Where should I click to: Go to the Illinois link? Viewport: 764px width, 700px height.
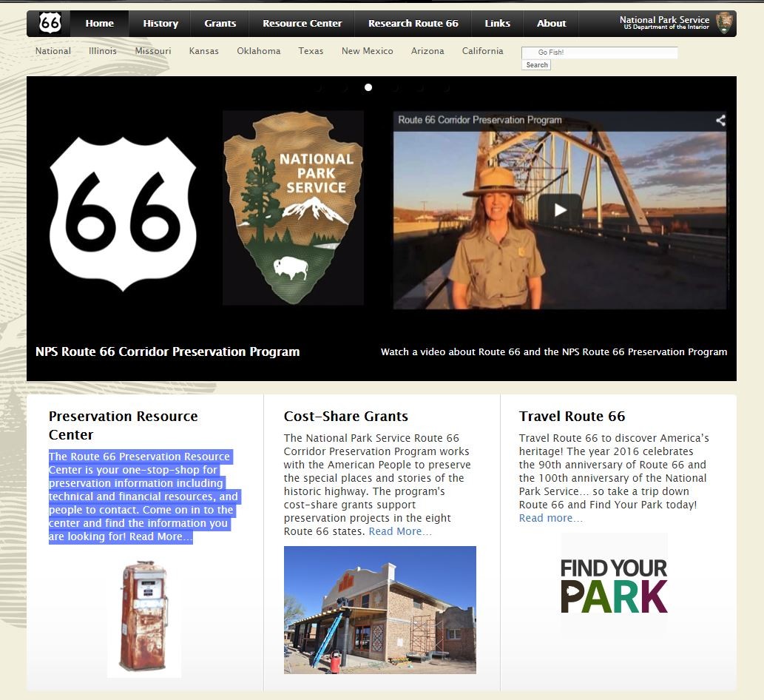103,51
